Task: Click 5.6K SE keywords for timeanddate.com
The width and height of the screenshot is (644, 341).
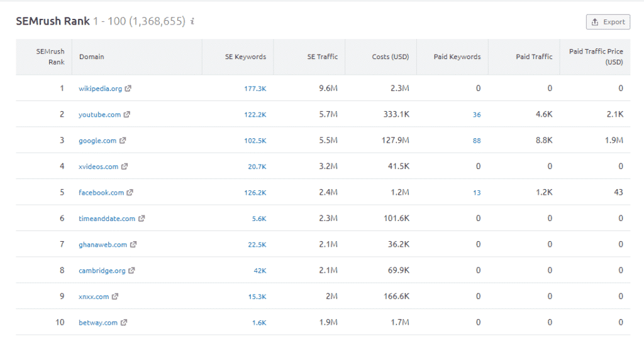Action: [x=259, y=219]
